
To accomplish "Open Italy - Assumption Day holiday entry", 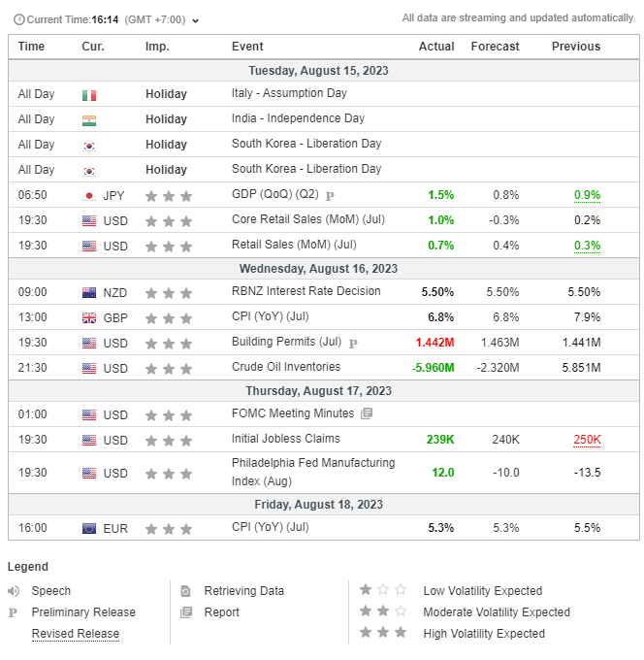I will click(x=289, y=93).
